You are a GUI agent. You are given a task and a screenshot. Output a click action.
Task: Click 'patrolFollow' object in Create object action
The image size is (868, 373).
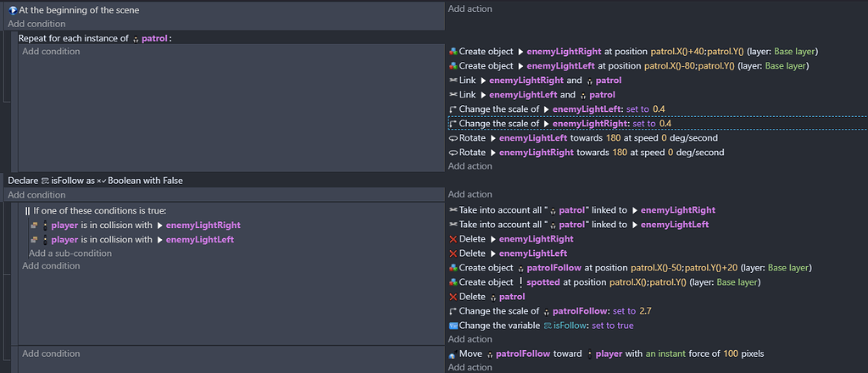[555, 268]
